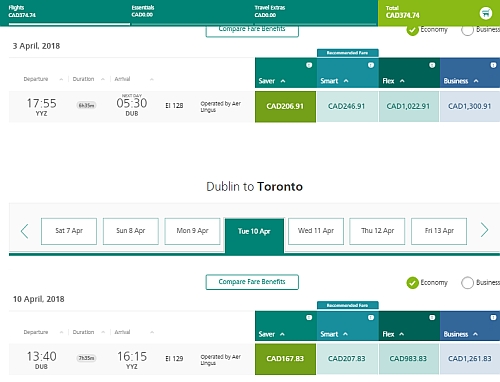Screen dimensions: 500x382
Task: Select Business radio for Dublin to Toronto
Action: point(467,283)
